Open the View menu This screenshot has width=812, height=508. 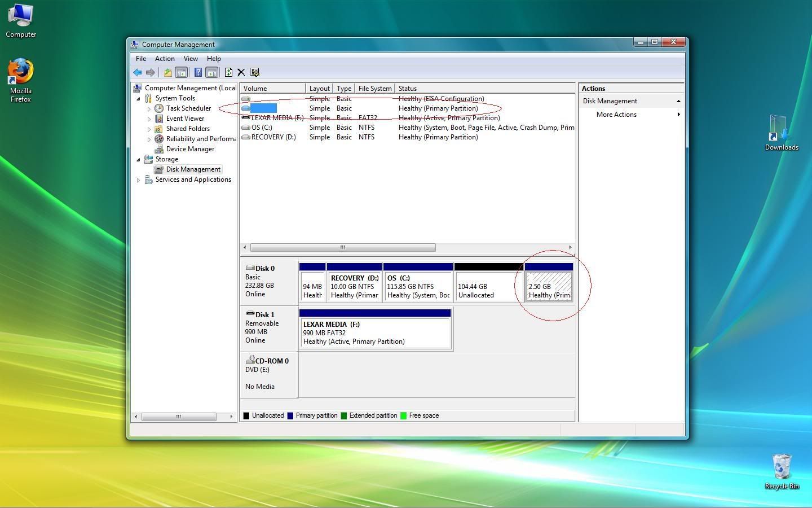(x=191, y=58)
